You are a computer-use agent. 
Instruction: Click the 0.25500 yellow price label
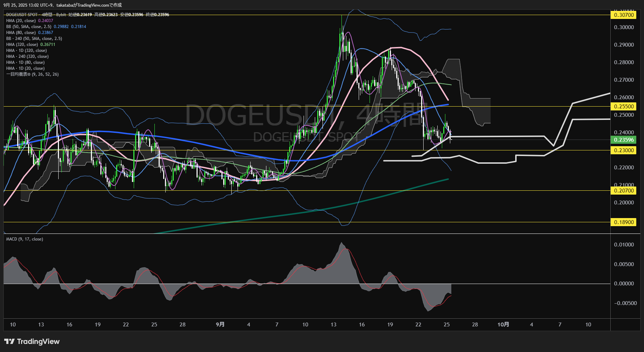(x=624, y=106)
